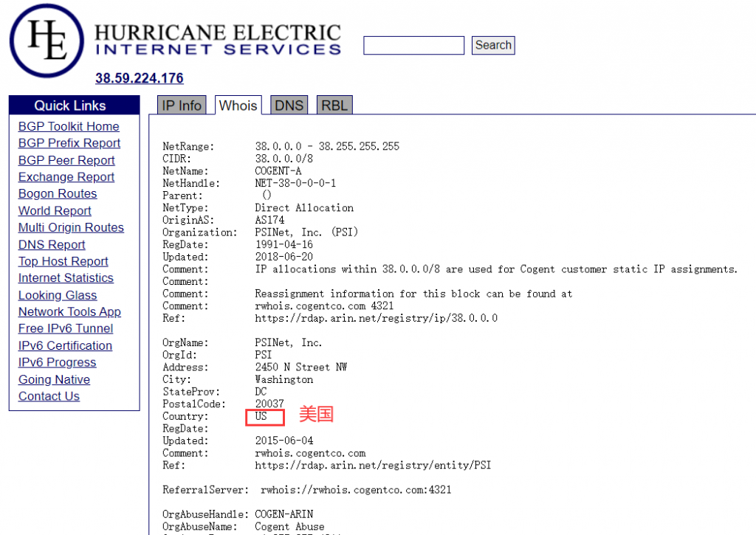Switch to the IP Info tab
This screenshot has height=535, width=756.
[182, 105]
